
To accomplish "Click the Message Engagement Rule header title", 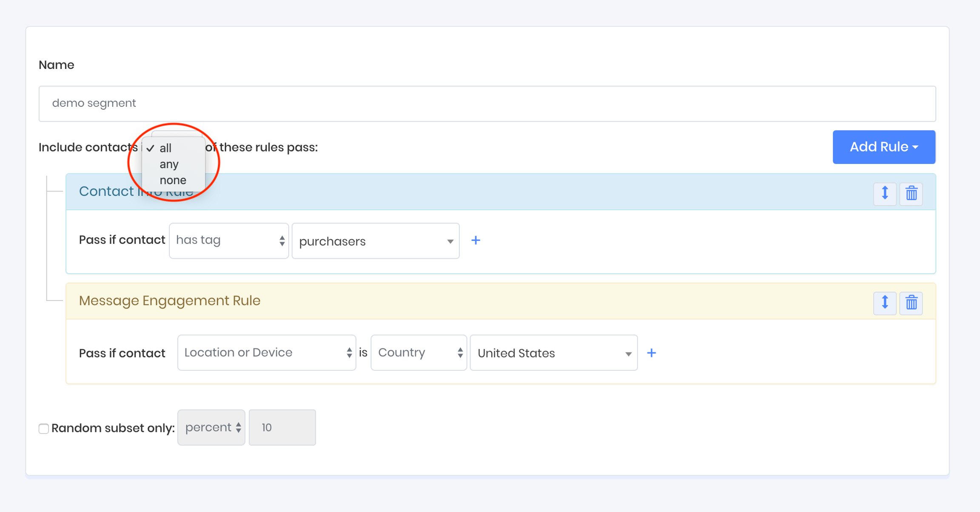I will click(170, 300).
